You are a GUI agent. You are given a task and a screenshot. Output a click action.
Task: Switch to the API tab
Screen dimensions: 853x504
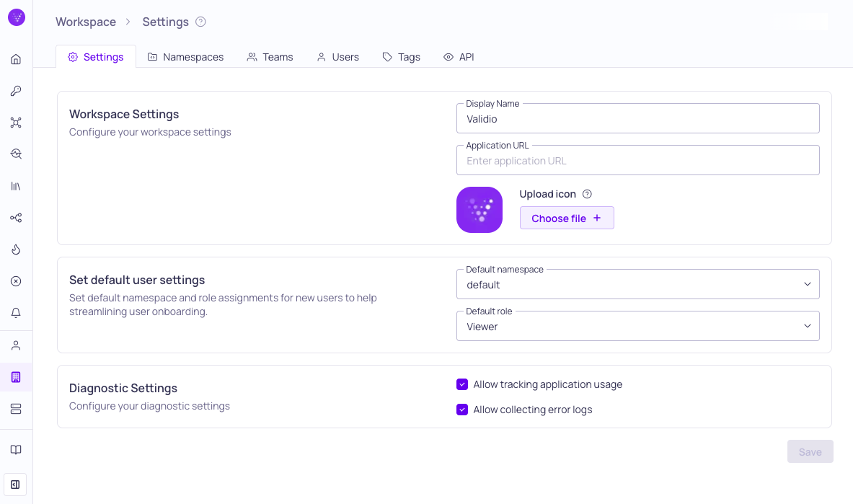point(459,57)
